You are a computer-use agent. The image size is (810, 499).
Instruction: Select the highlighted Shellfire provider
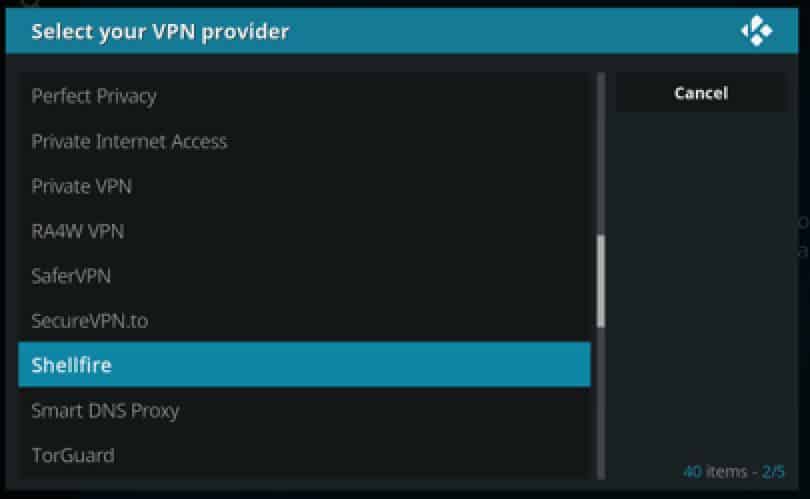click(304, 365)
